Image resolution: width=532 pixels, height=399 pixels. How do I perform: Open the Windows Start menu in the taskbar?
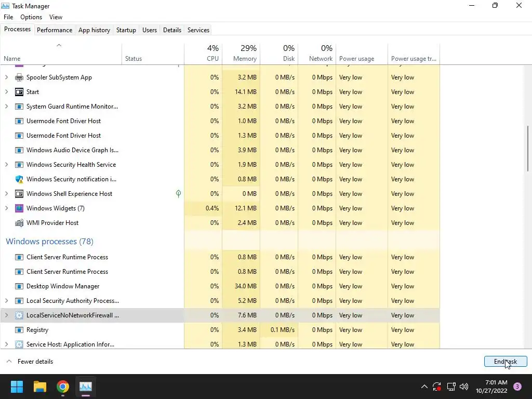17,387
